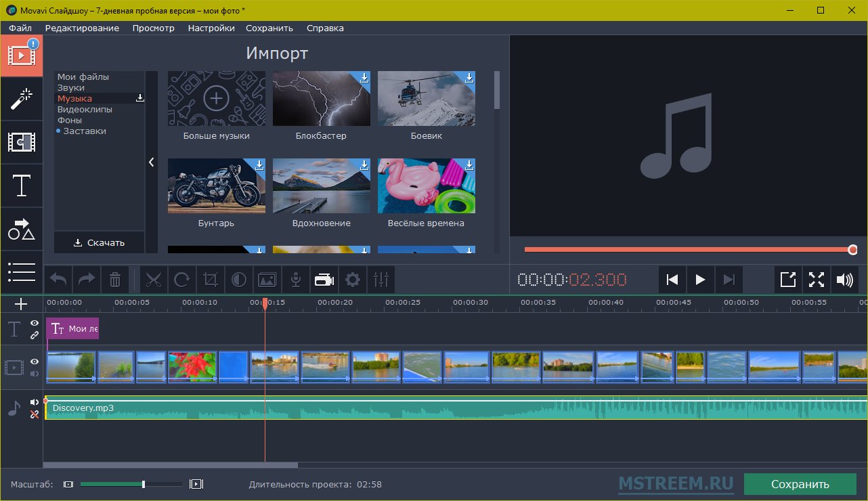The image size is (868, 501).
Task: Collapse the import category list arrow
Action: pos(151,162)
